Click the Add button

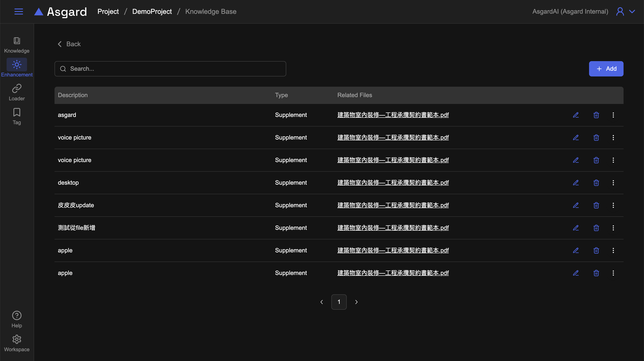coord(606,69)
